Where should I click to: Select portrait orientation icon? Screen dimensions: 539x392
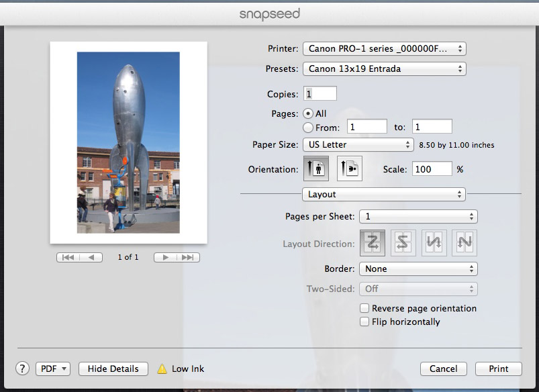pyautogui.click(x=315, y=169)
